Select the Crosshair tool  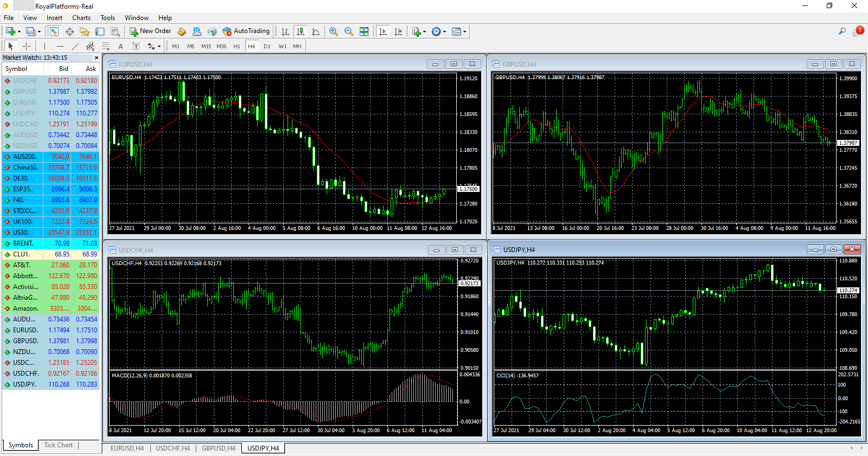coord(26,46)
